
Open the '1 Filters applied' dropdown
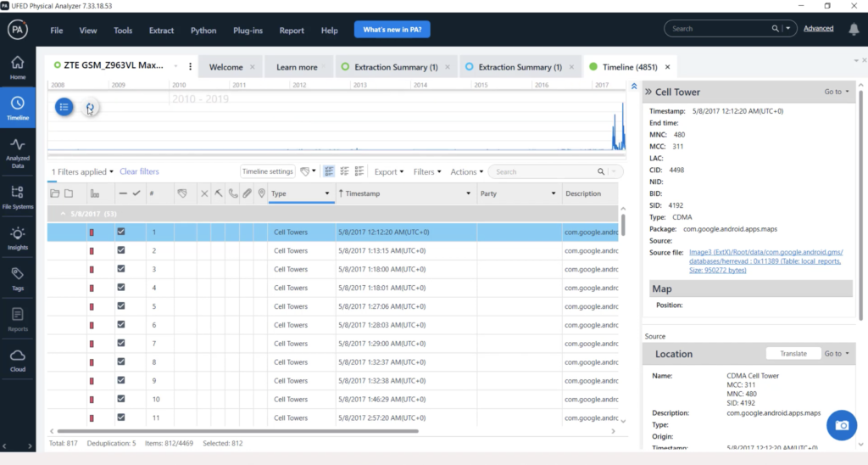[82, 171]
